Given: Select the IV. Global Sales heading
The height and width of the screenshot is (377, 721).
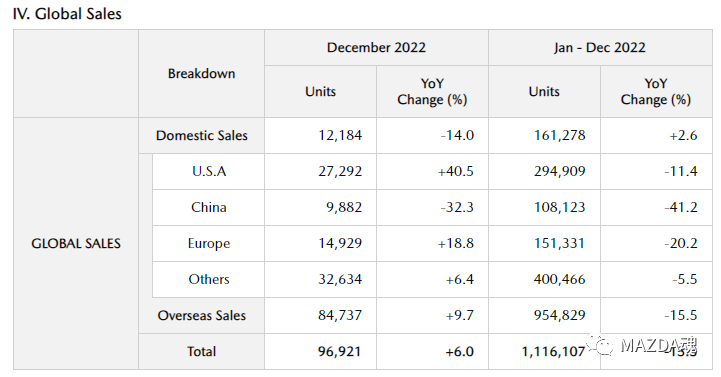Looking at the screenshot, I should (67, 14).
